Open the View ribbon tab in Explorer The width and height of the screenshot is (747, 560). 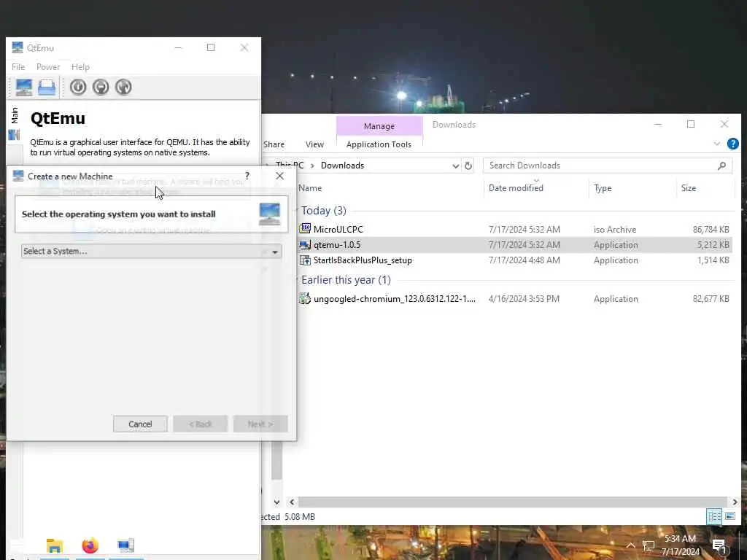314,144
